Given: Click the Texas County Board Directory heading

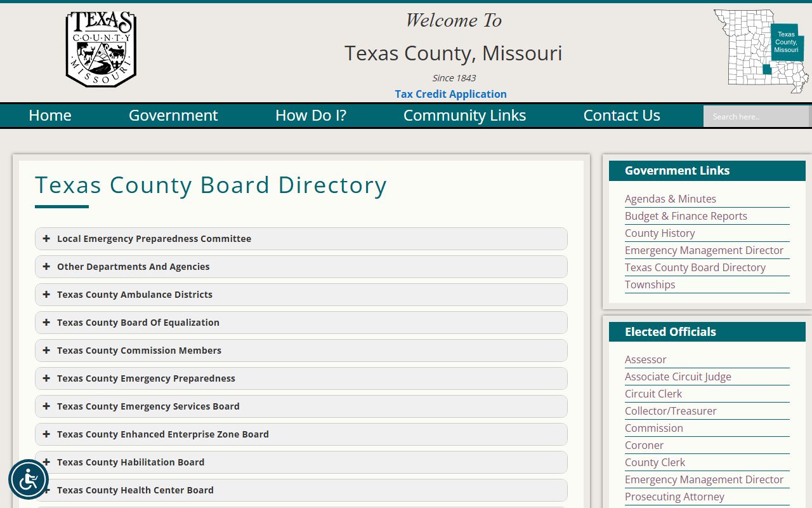Looking at the screenshot, I should [211, 185].
